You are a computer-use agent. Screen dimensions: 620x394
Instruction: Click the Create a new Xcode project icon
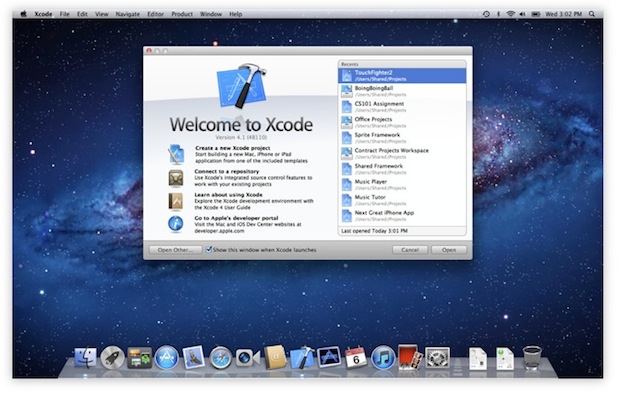176,154
